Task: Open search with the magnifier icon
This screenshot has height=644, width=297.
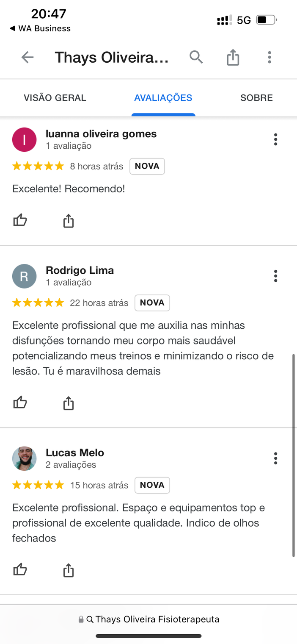Action: click(x=196, y=57)
